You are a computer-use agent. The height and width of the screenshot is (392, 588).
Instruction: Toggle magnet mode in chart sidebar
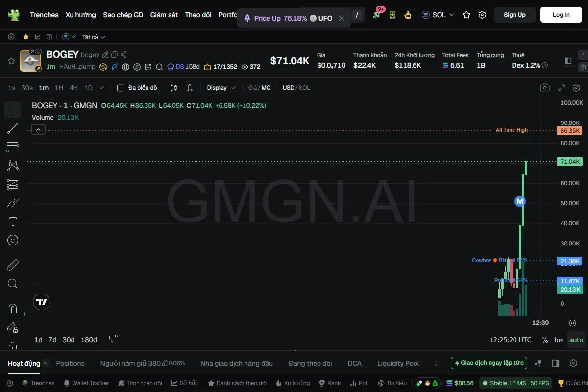coord(13,309)
